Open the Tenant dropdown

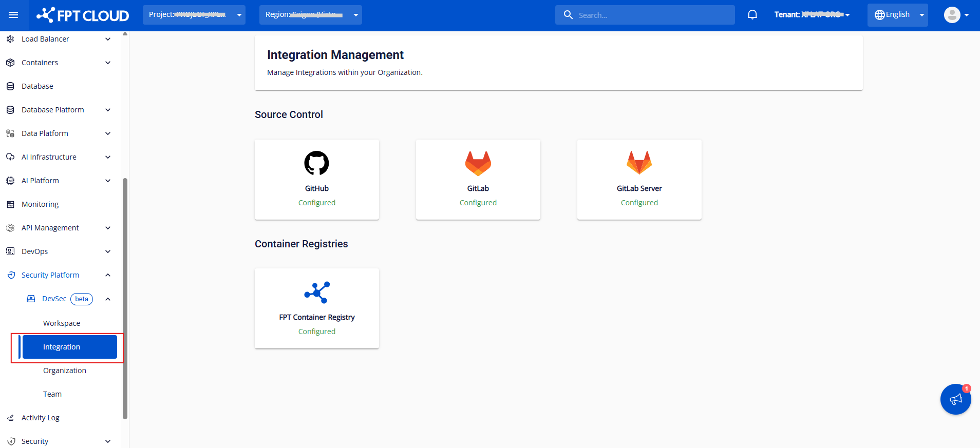[812, 15]
